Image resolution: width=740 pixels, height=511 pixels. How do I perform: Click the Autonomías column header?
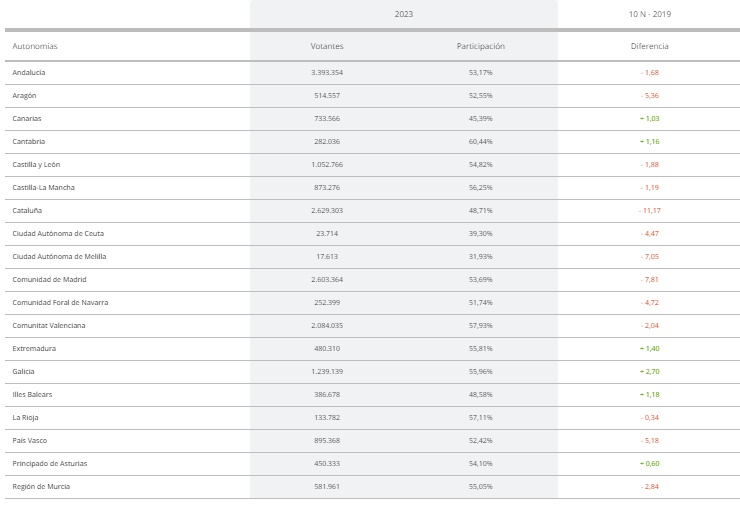click(34, 46)
